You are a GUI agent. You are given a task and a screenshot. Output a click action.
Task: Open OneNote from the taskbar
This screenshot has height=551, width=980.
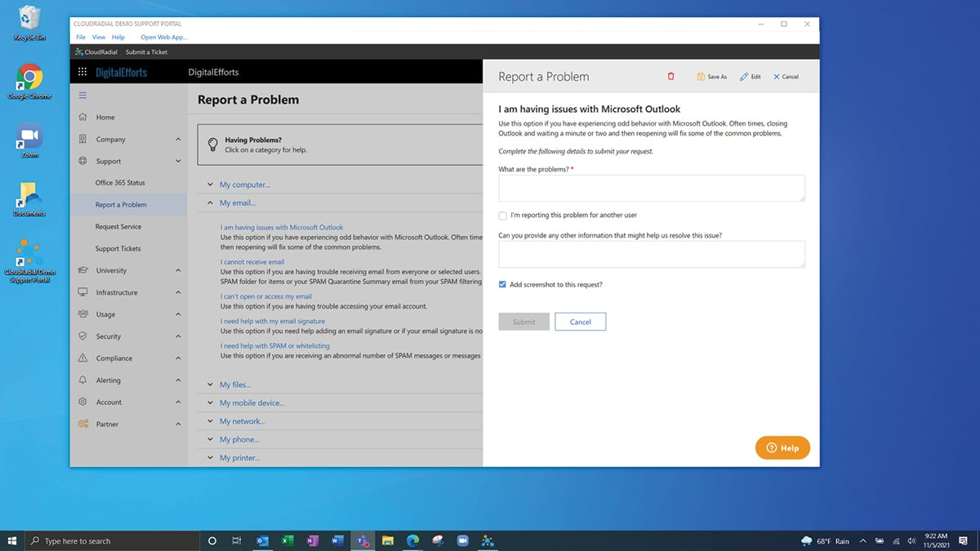(x=312, y=540)
